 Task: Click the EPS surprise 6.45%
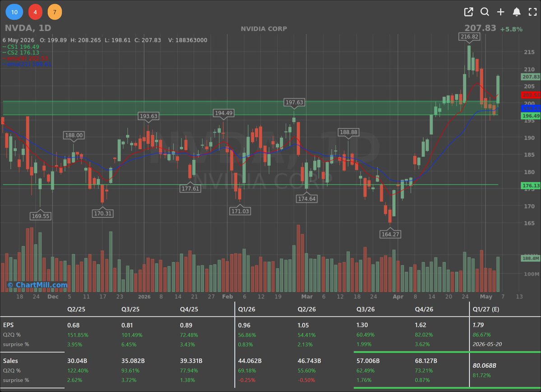(129, 345)
